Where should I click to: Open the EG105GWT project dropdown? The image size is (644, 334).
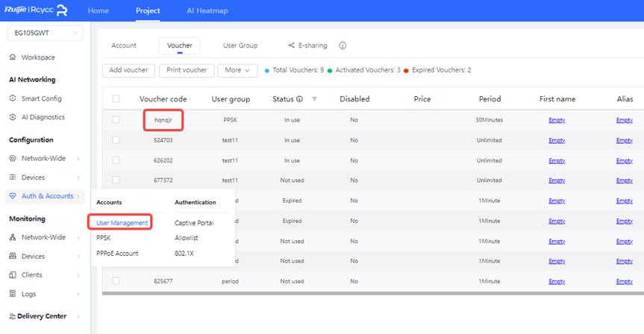tap(45, 33)
